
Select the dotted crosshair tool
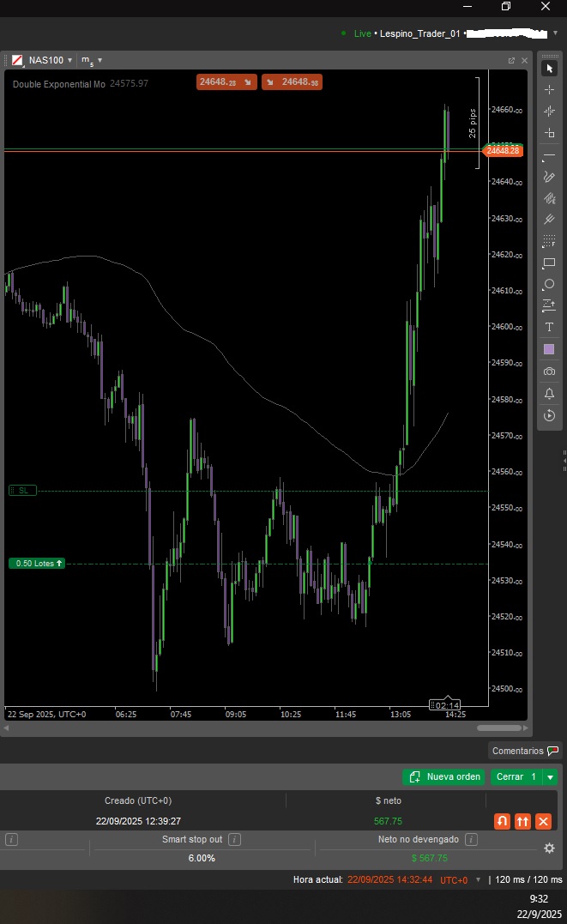(549, 112)
